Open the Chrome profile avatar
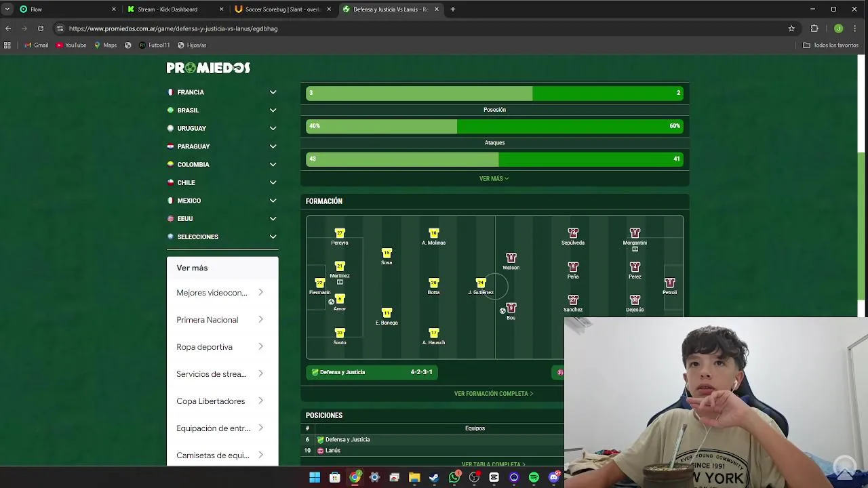868x488 pixels. click(x=839, y=28)
